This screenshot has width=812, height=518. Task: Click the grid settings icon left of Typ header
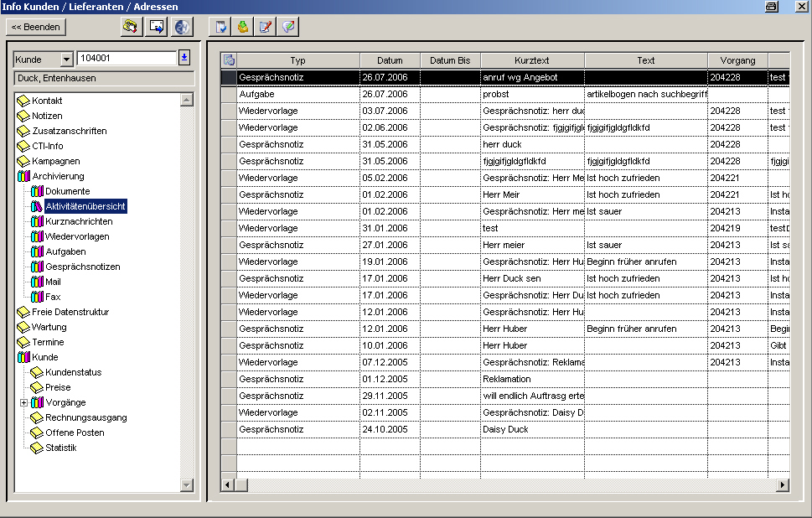pyautogui.click(x=229, y=60)
